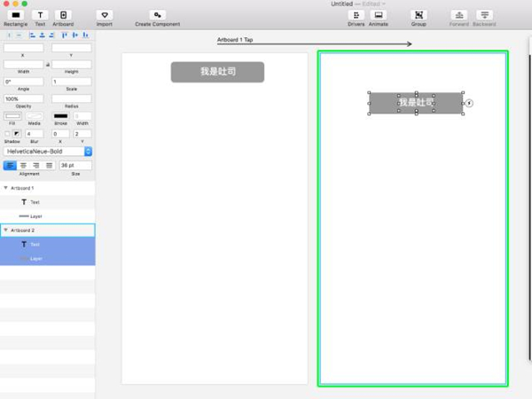
Task: Click the Y position field
Action: (x=72, y=48)
